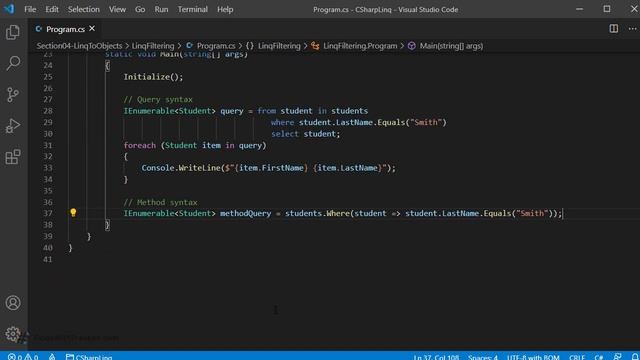This screenshot has height=360, width=640.
Task: Click CRLF end of line sequence
Action: point(577,357)
